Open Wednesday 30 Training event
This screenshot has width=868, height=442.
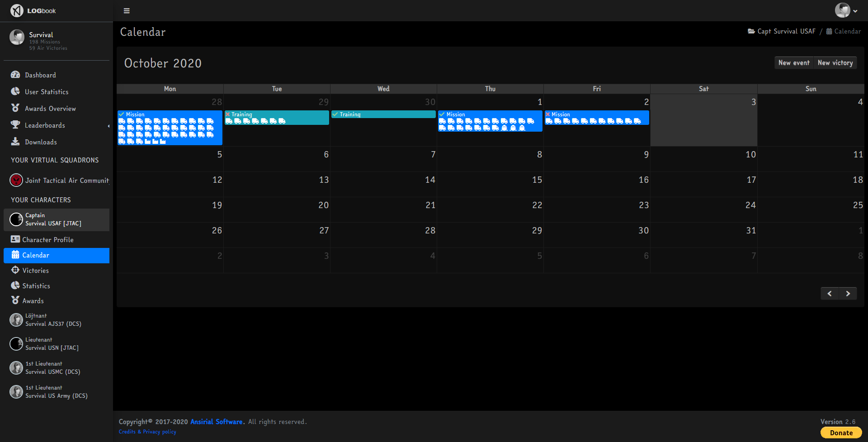click(383, 114)
